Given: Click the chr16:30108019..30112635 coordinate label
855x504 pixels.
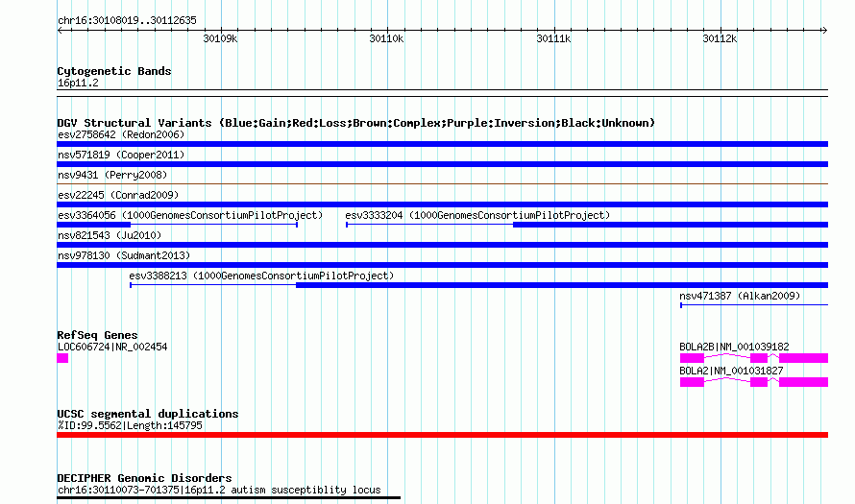Looking at the screenshot, I should pyautogui.click(x=127, y=21).
